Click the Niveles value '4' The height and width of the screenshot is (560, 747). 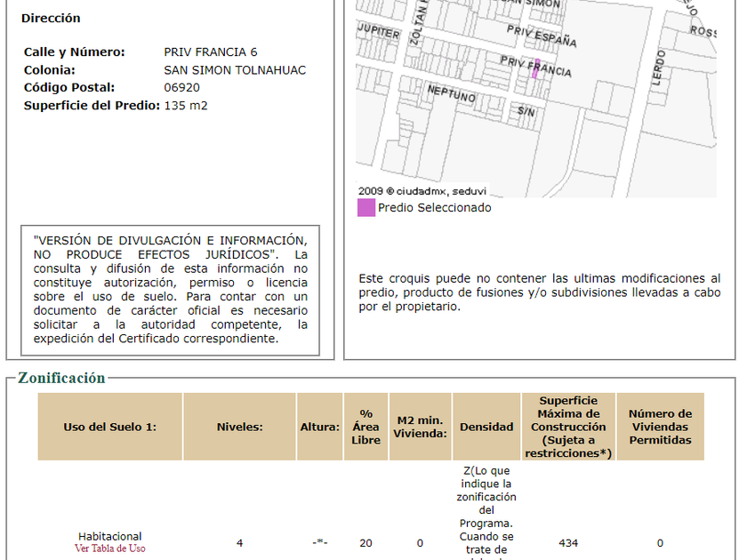coord(239,543)
